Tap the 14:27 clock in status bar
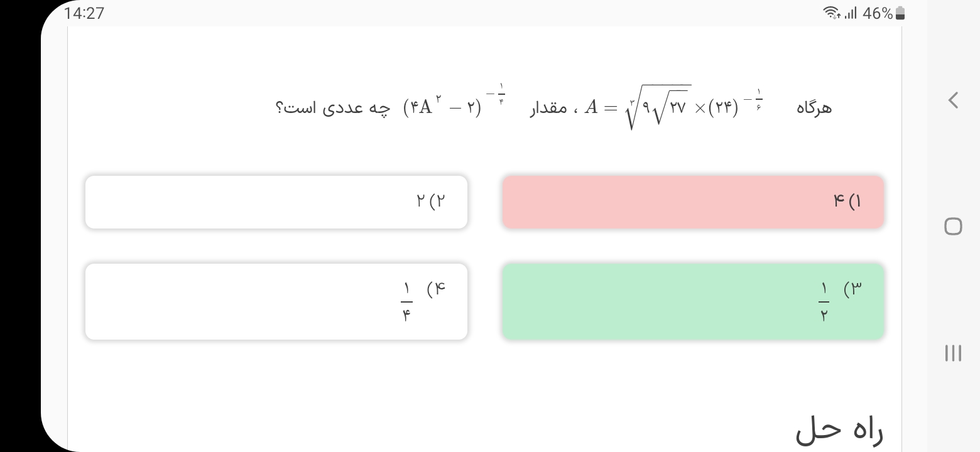This screenshot has width=980, height=452. pyautogui.click(x=84, y=13)
